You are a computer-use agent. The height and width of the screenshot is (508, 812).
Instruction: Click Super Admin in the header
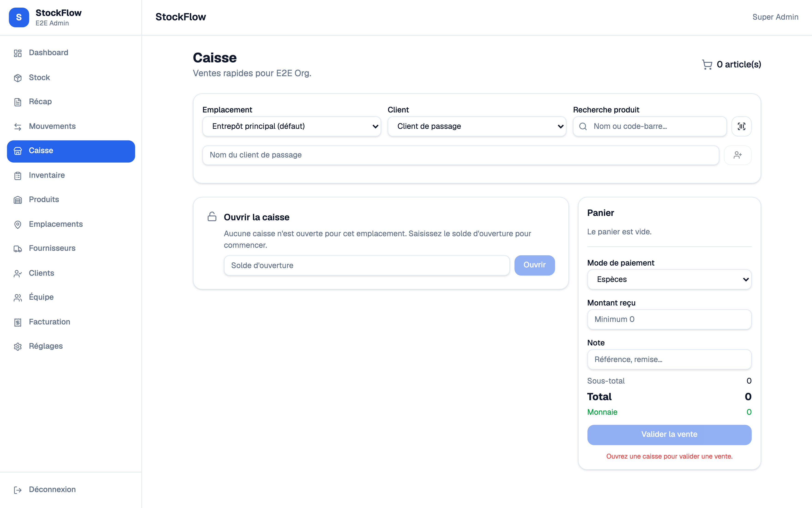pyautogui.click(x=775, y=17)
